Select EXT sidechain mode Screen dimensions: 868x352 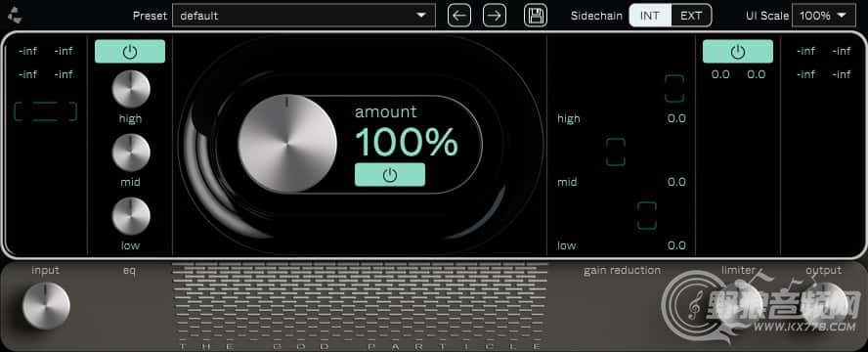point(691,16)
